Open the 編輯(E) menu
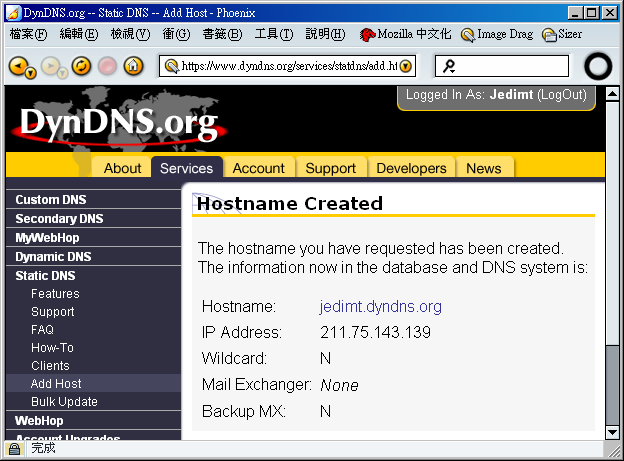 click(79, 34)
